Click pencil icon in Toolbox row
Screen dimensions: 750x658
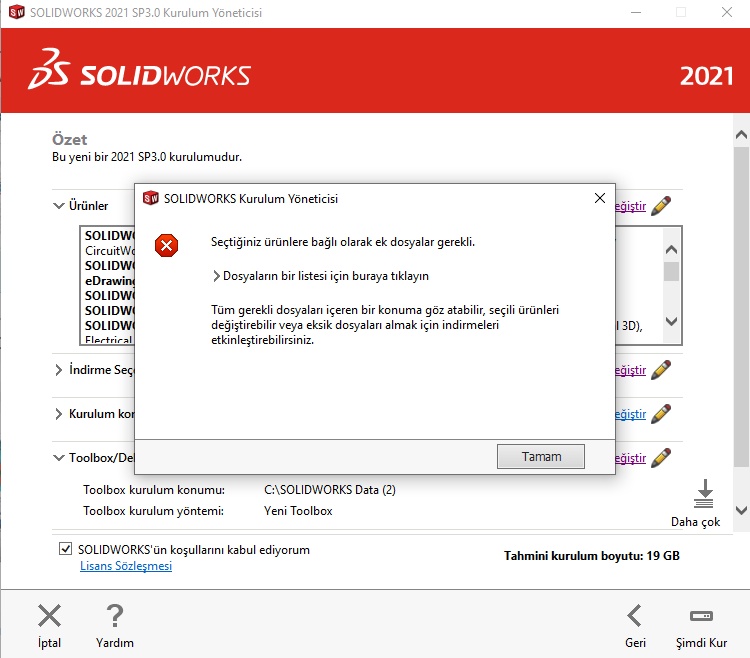(x=661, y=458)
